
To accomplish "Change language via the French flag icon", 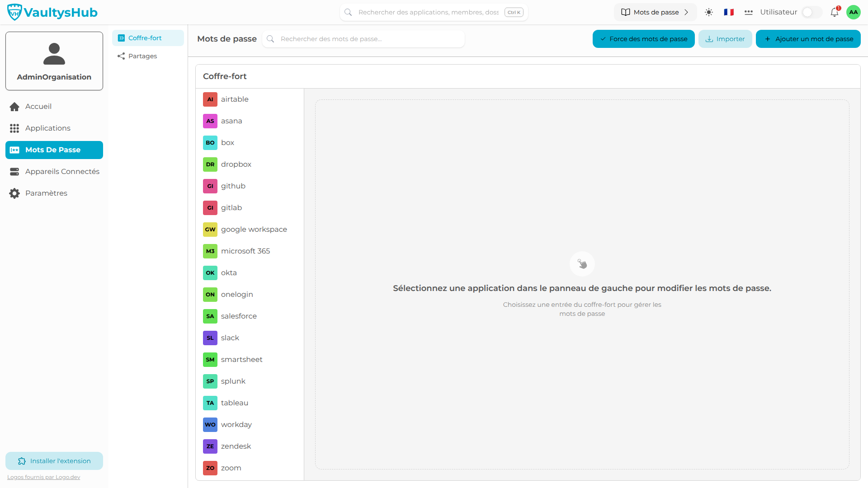I will 729,12.
